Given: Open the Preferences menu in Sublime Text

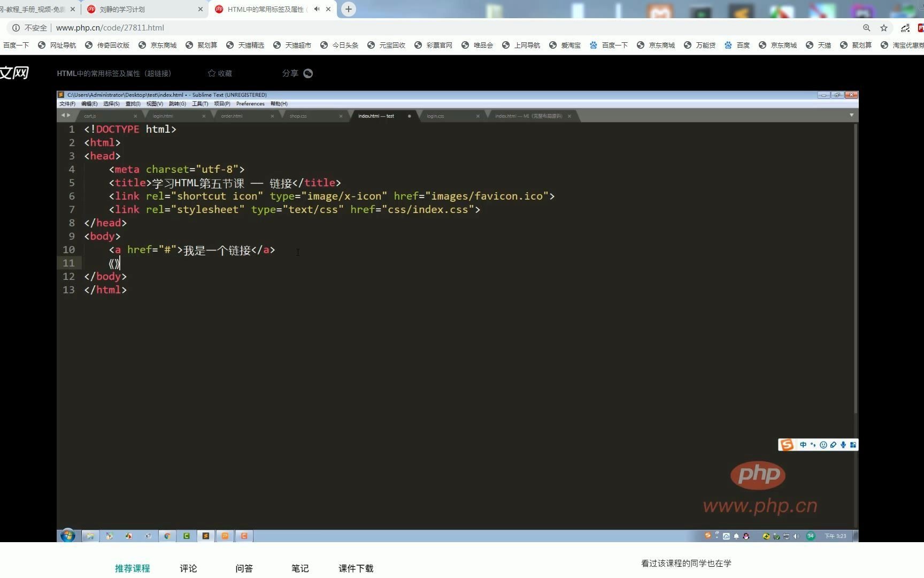Looking at the screenshot, I should [x=250, y=104].
